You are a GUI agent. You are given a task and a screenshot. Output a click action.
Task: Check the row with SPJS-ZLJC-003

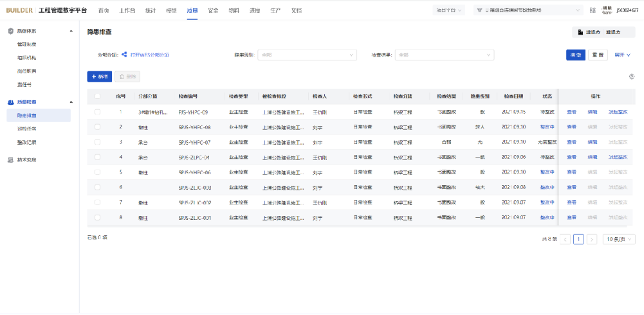pyautogui.click(x=97, y=187)
